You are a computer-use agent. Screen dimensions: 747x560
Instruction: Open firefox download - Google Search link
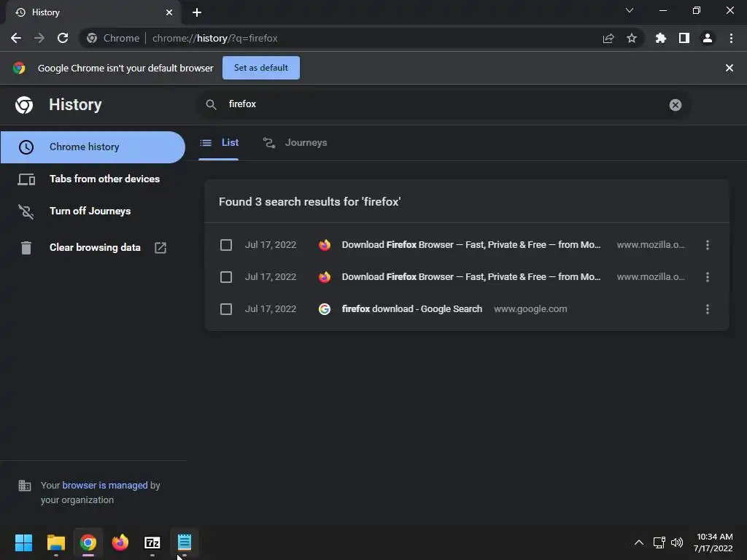point(412,309)
